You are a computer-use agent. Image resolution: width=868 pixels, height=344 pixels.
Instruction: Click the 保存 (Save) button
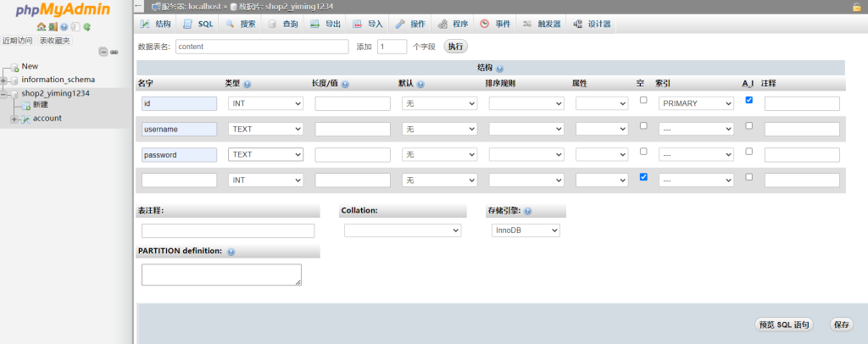coord(841,325)
